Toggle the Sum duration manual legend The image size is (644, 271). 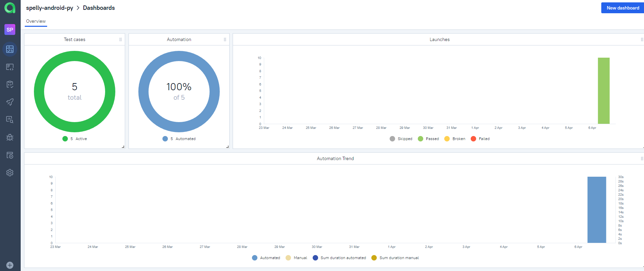point(395,258)
